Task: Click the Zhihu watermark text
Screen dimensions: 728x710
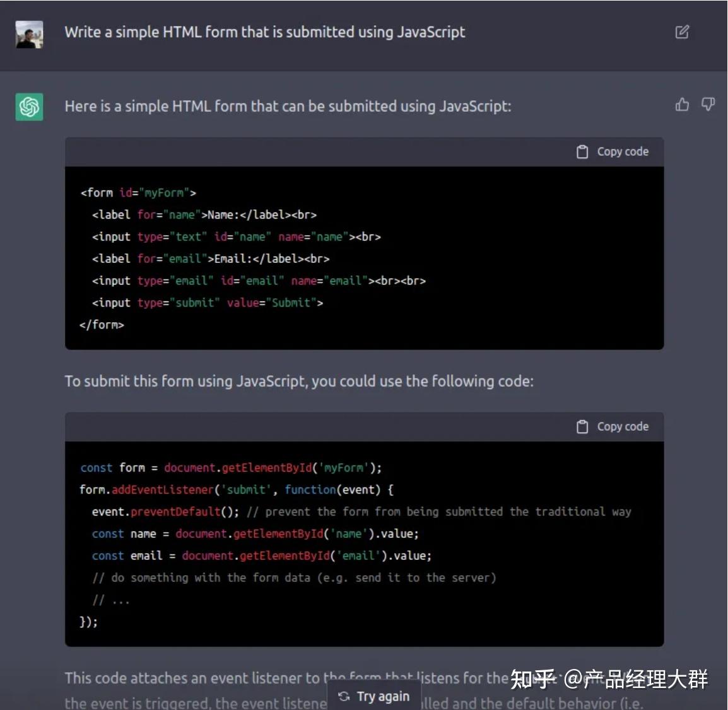Action: tap(609, 679)
